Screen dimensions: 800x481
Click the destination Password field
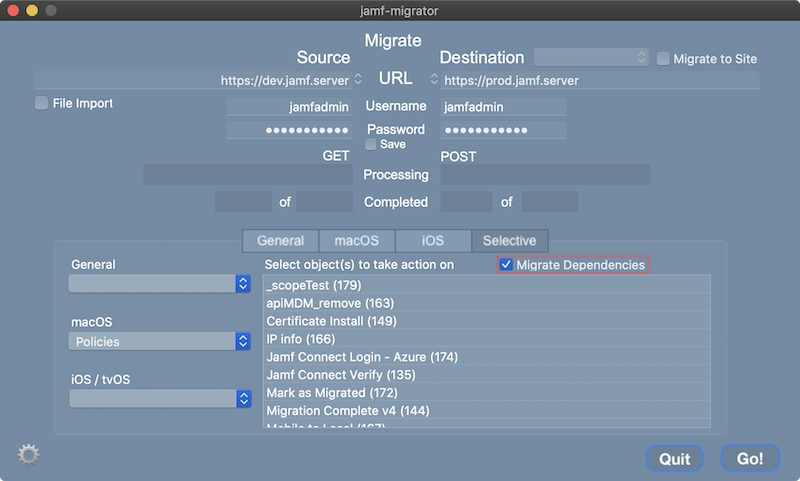point(504,130)
